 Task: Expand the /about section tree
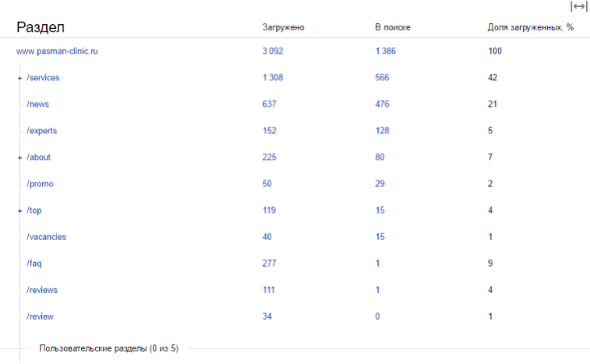[x=20, y=157]
